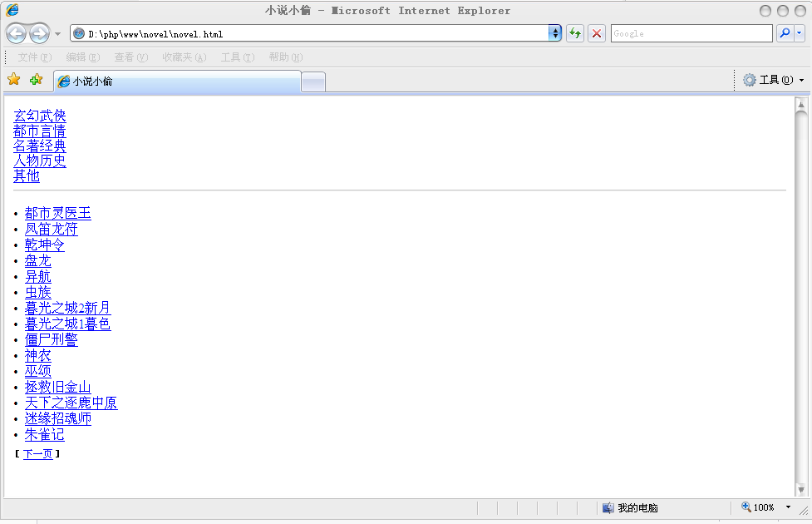Screen dimensions: 812x524
Task: Select the 小说小偷 tab
Action: coord(177,82)
